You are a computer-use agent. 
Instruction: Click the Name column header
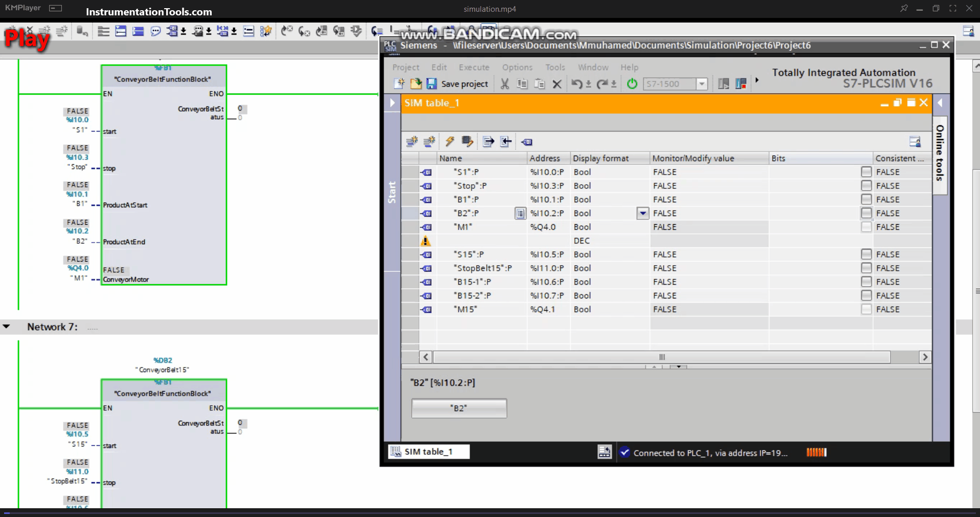click(482, 158)
